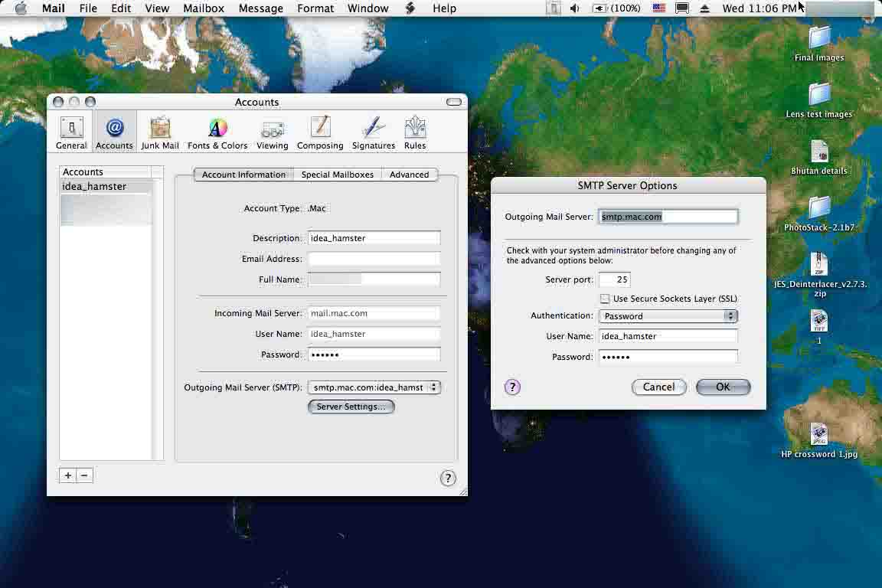Click the SMTP User Name field
The image size is (882, 588).
668,336
